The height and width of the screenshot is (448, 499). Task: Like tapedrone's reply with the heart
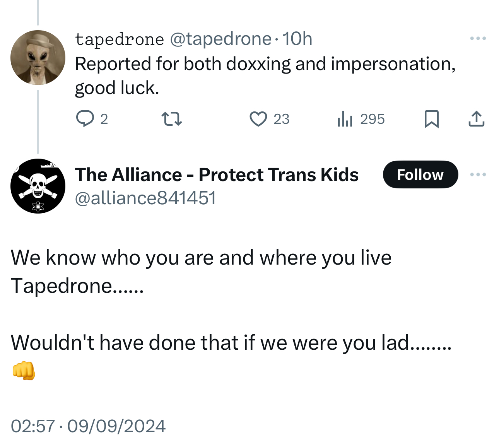(258, 119)
